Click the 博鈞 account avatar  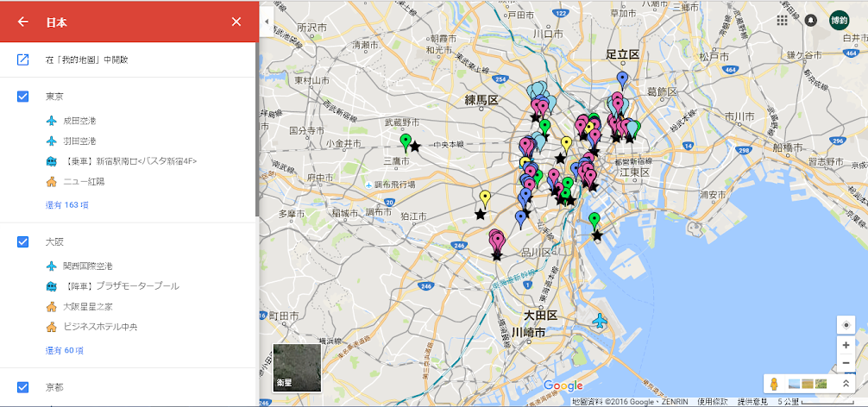pos(839,21)
